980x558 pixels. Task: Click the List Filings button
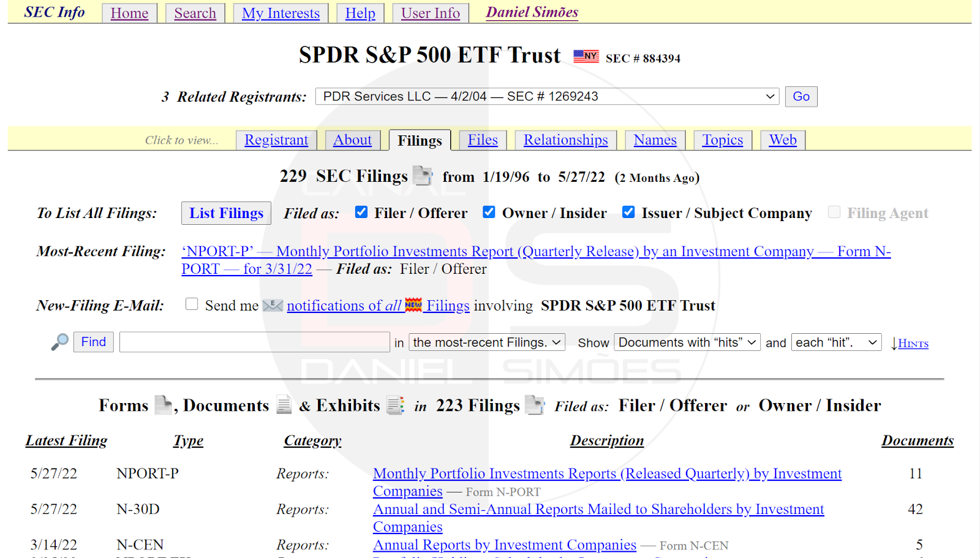pyautogui.click(x=226, y=213)
